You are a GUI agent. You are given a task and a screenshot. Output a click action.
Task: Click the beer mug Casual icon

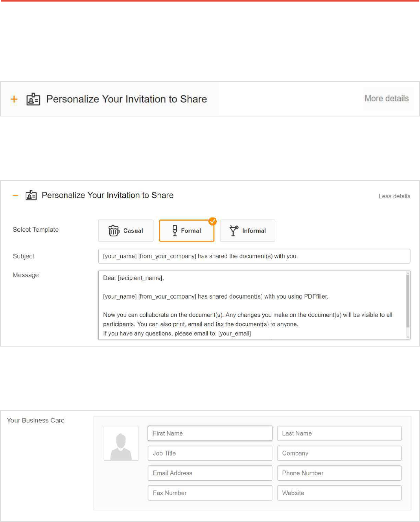[114, 231]
